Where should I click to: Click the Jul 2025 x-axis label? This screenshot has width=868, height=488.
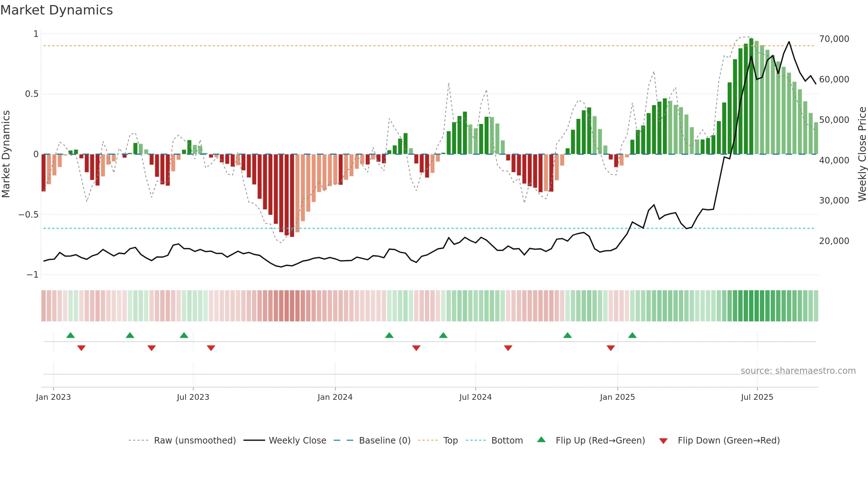757,397
